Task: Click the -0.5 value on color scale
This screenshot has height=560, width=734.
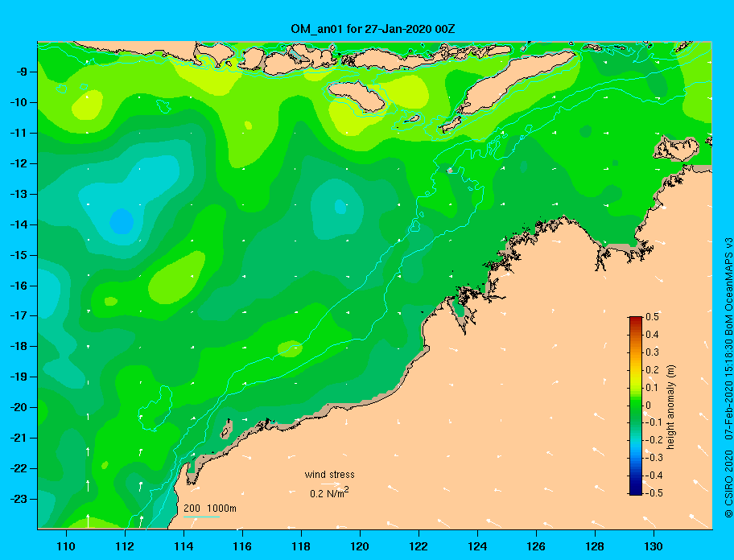Action: pos(654,493)
